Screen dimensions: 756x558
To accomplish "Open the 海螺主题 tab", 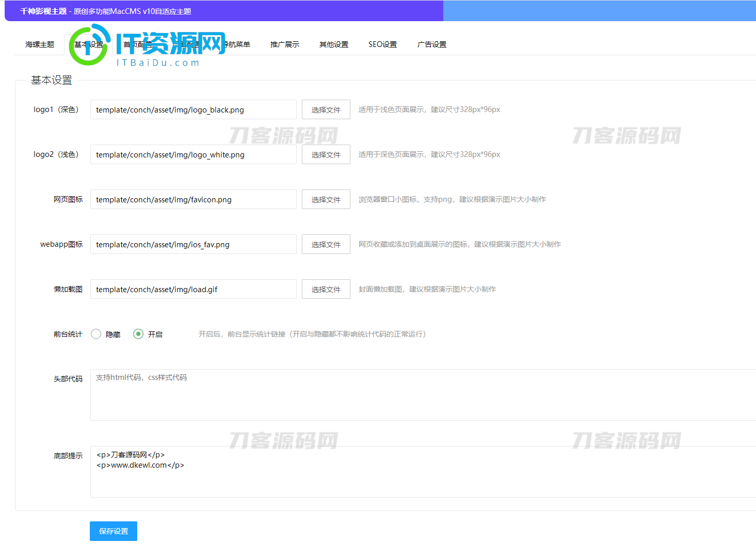I will 40,44.
